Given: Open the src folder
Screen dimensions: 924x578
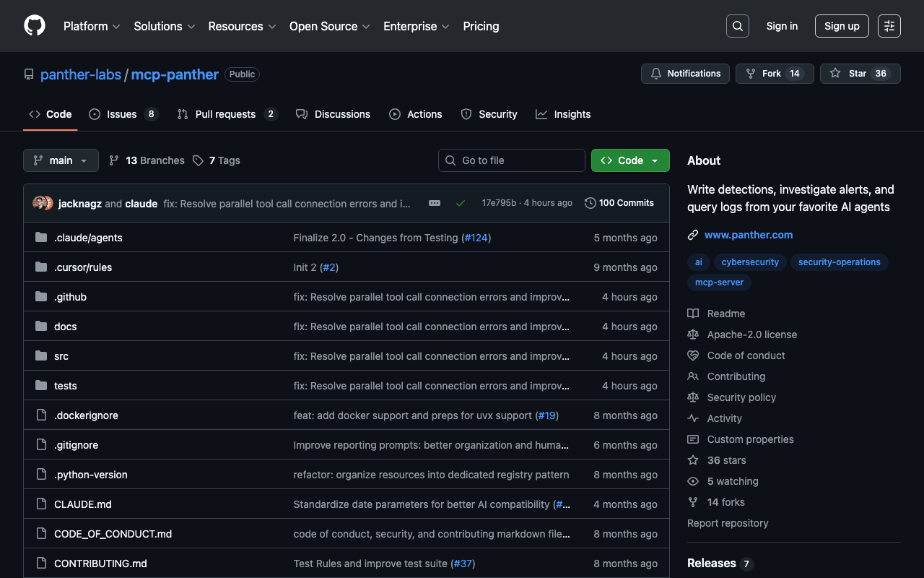Looking at the screenshot, I should click(x=61, y=356).
